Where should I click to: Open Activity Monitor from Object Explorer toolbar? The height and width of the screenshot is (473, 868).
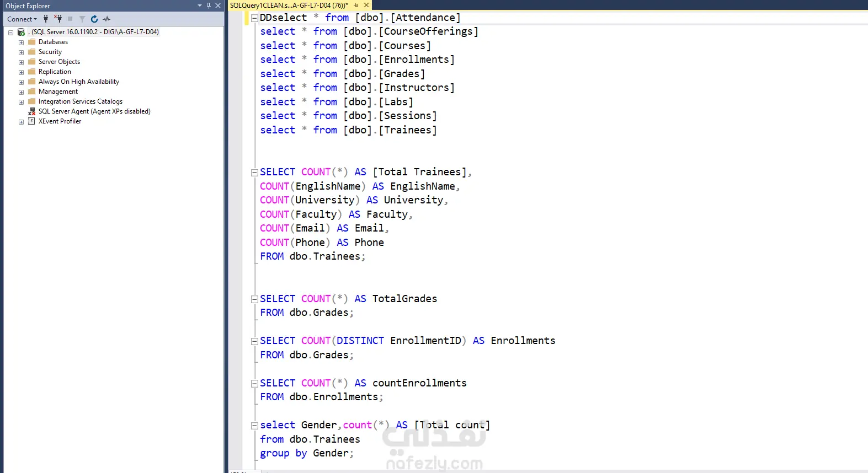106,19
